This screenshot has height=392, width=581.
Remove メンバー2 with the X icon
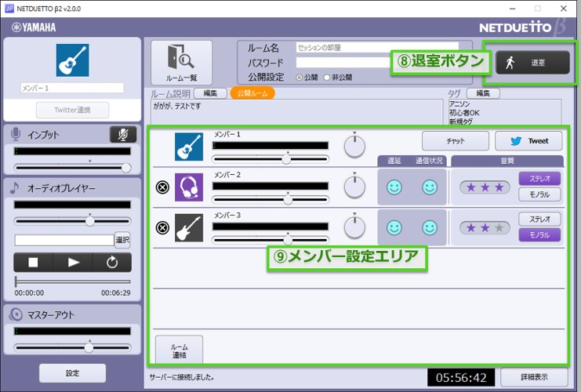coord(162,187)
